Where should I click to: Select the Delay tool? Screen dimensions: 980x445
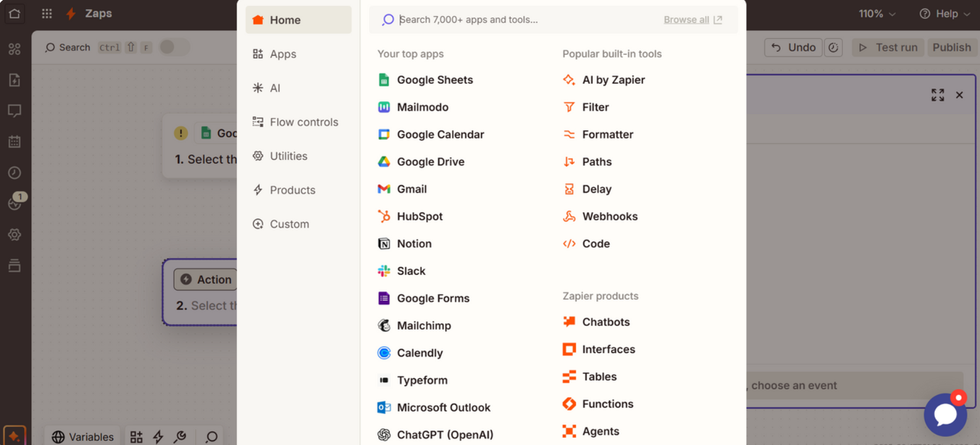tap(587, 189)
